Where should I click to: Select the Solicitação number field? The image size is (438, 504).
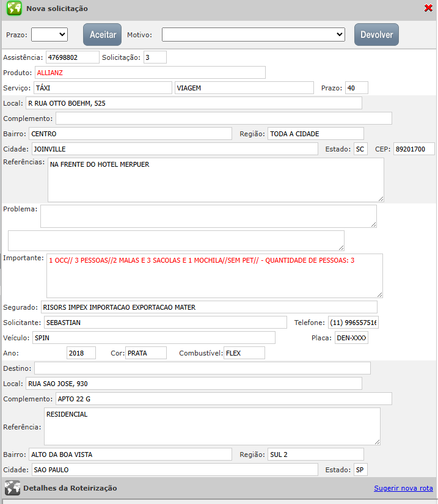pos(155,57)
